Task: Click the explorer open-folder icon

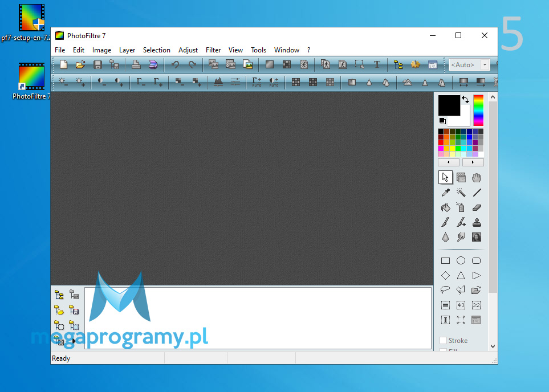Action: point(59,310)
